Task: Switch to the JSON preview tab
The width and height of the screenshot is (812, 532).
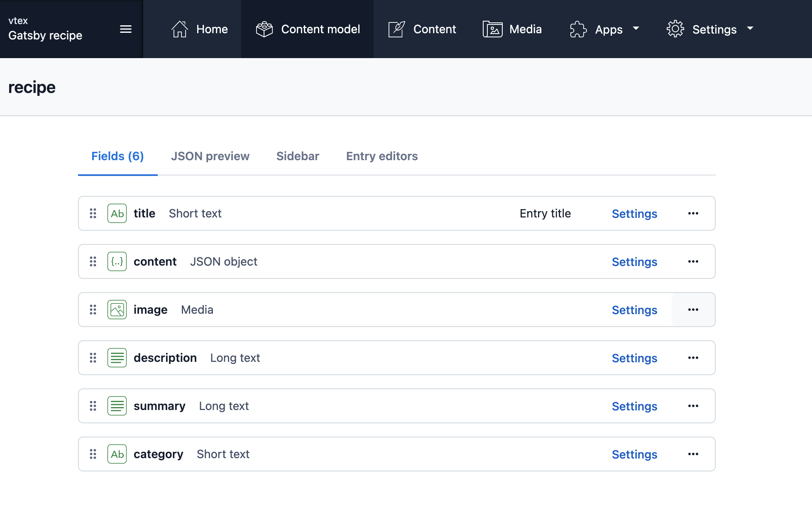Action: [x=210, y=156]
